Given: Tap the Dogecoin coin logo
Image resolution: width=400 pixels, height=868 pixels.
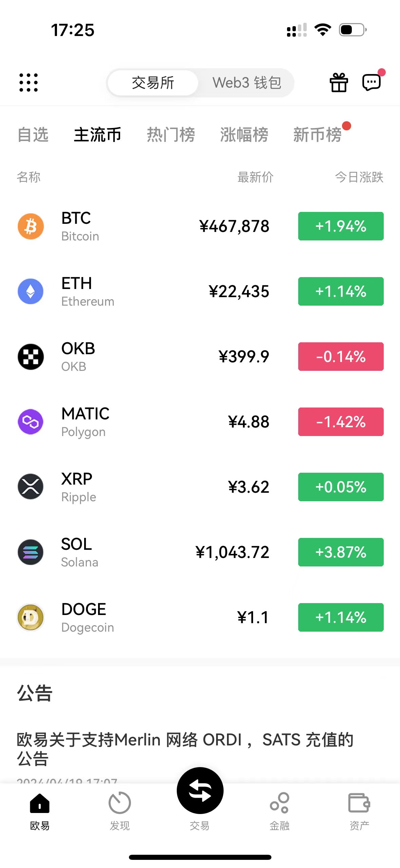Looking at the screenshot, I should (31, 617).
